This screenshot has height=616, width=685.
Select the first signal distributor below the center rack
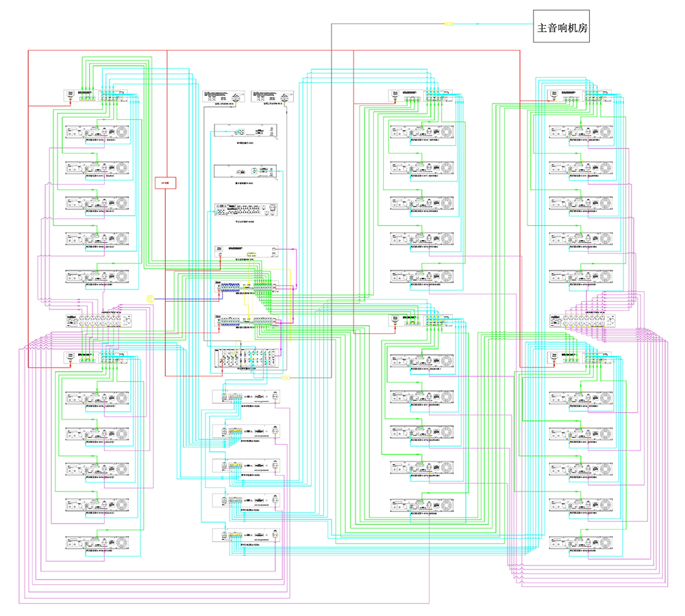[247, 396]
